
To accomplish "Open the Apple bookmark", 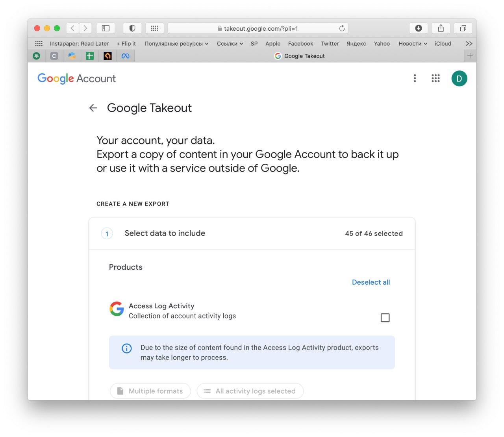I will coord(273,44).
